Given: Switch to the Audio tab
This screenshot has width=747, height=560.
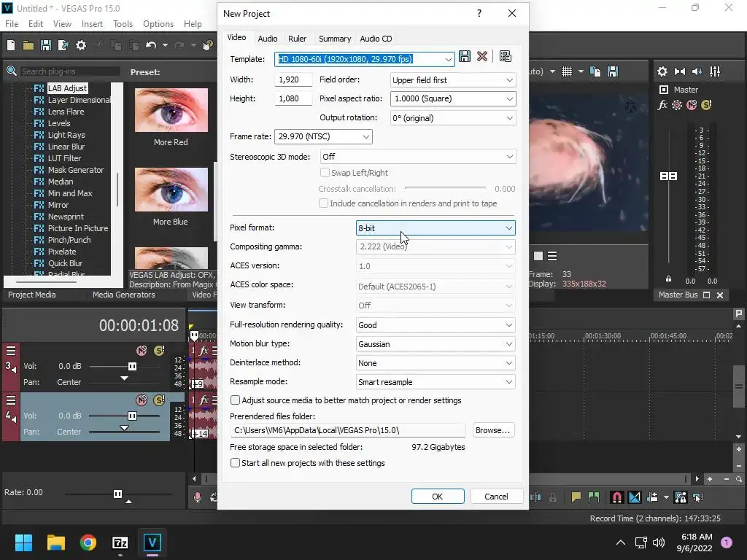Looking at the screenshot, I should pos(267,39).
